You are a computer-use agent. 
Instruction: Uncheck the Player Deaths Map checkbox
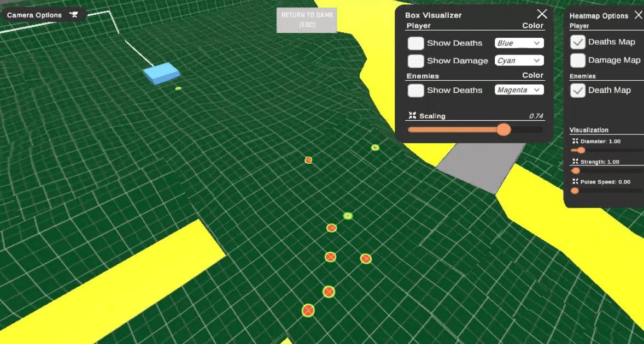pyautogui.click(x=578, y=42)
